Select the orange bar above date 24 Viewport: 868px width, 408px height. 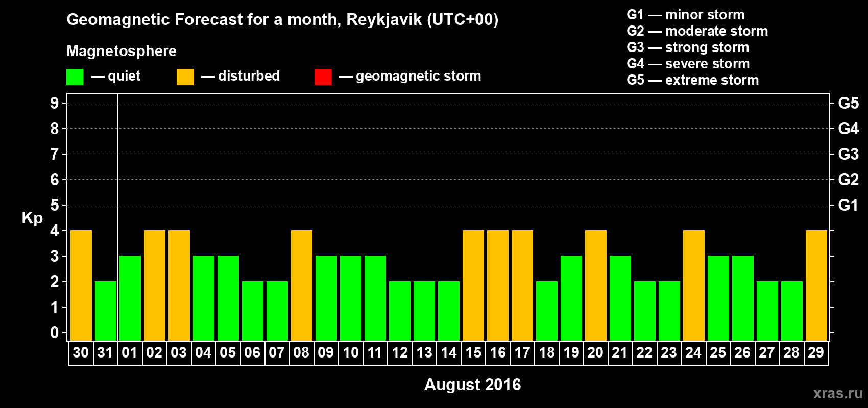(x=693, y=285)
